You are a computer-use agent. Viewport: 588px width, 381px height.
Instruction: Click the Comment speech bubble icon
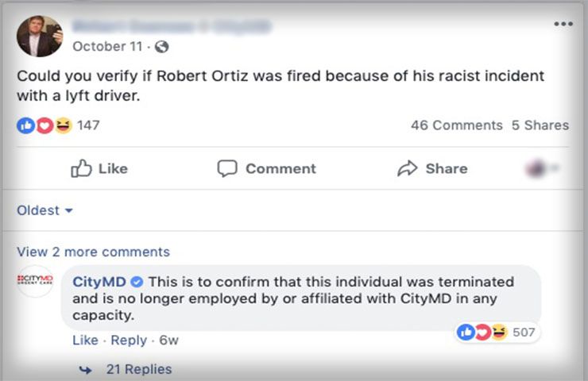pyautogui.click(x=227, y=168)
